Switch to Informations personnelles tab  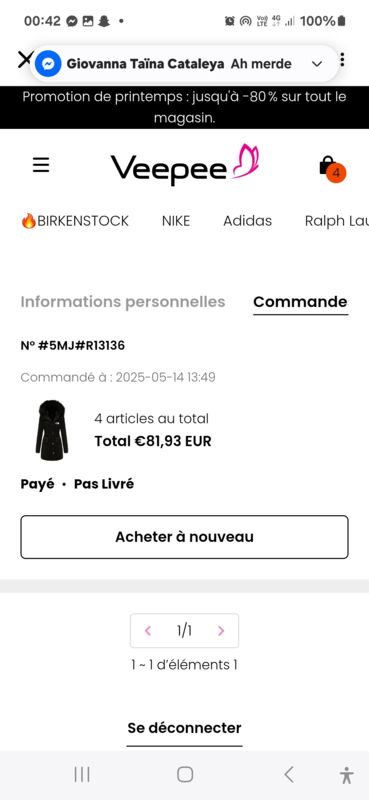122,302
